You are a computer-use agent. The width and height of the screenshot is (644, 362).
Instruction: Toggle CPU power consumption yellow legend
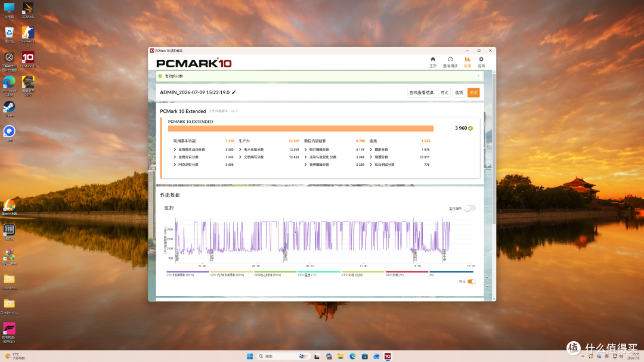[x=363, y=274]
